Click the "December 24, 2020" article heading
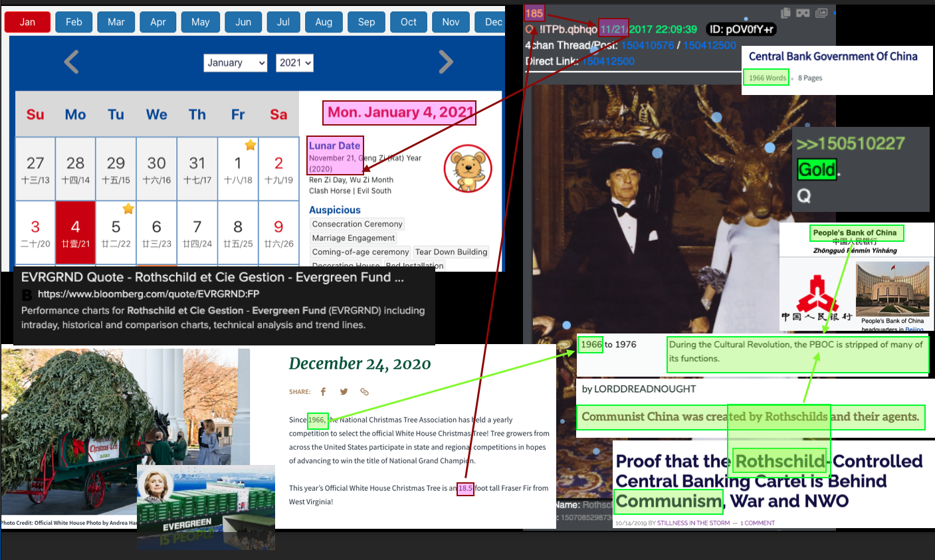Screen dimensions: 935x560 (360, 364)
